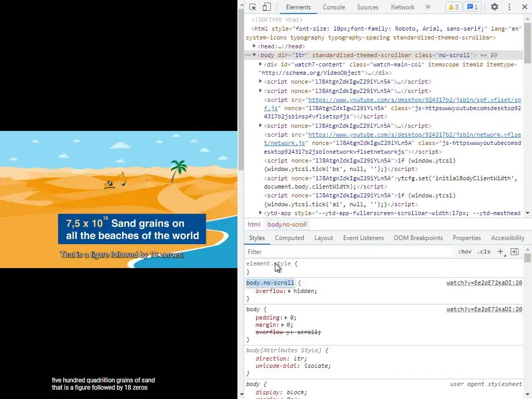The width and height of the screenshot is (532, 399).
Task: Expand the ytd-app element node
Action: tap(260, 212)
